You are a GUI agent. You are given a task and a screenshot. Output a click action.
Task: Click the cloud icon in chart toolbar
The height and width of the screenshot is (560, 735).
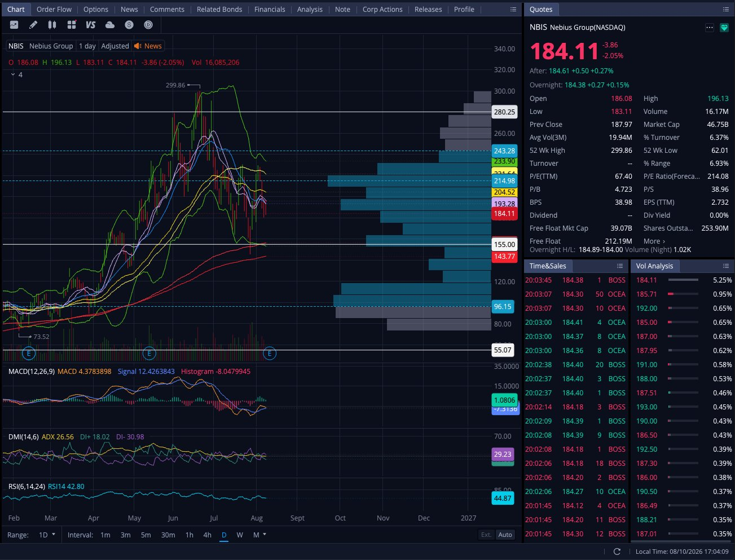pos(110,25)
